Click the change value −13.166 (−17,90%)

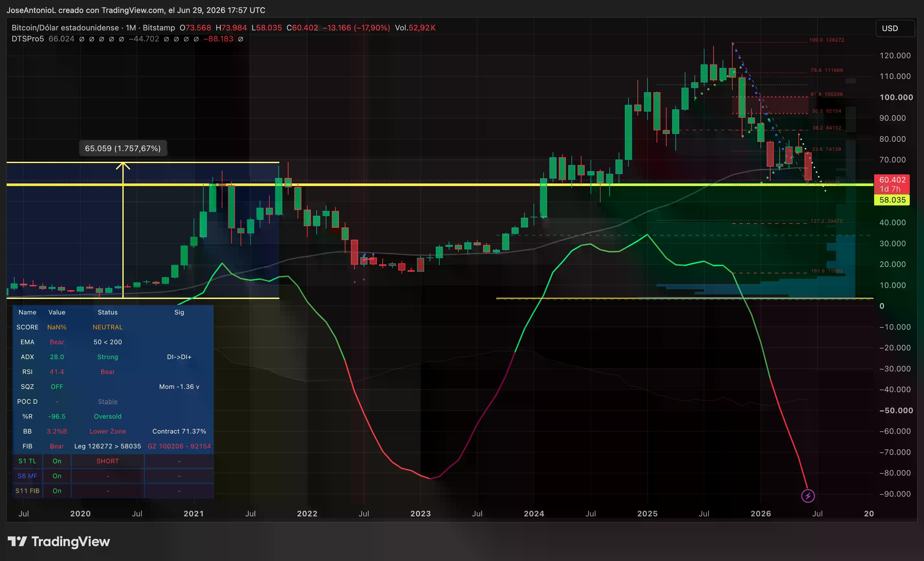click(x=356, y=28)
